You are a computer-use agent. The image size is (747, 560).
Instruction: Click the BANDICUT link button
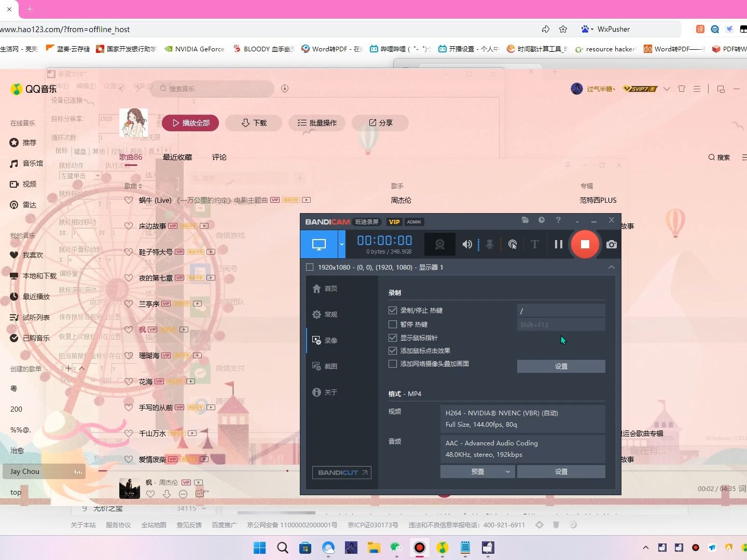[341, 472]
